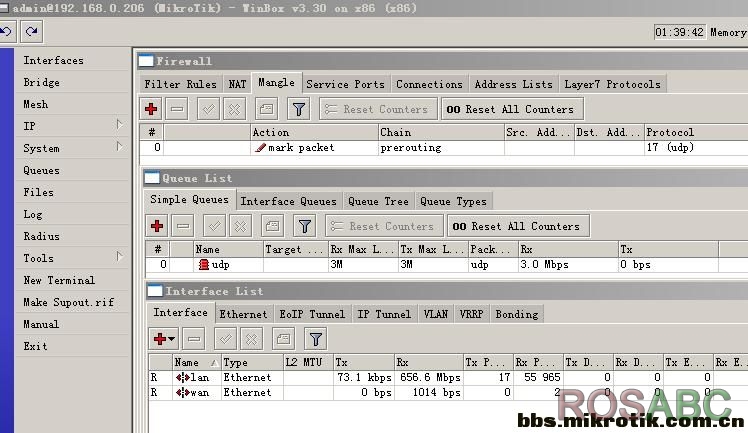
Task: Open filter funnel in Firewall toolbar
Action: 299,109
